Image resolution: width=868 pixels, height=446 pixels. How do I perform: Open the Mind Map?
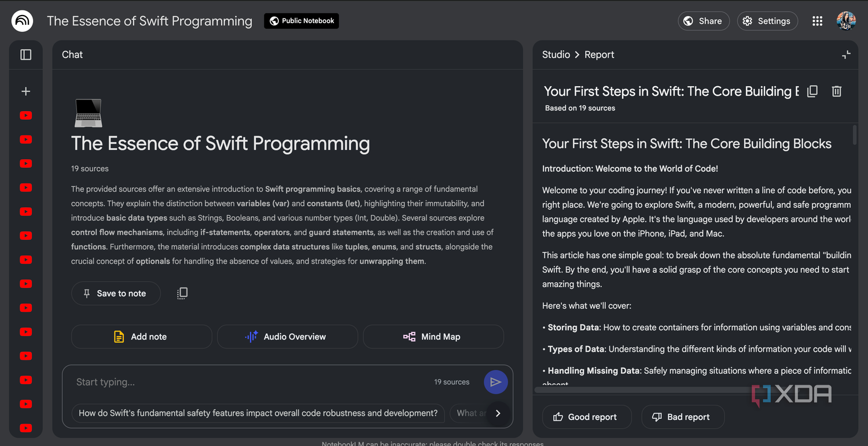pyautogui.click(x=433, y=337)
